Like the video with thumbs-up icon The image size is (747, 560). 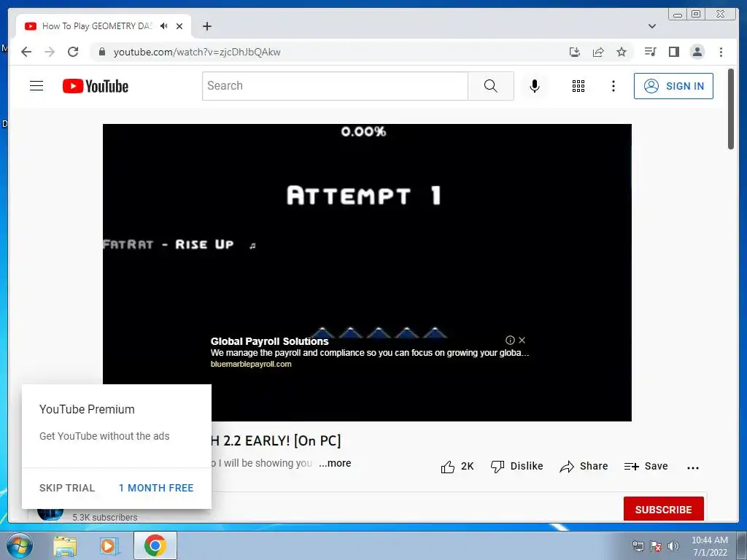click(457, 467)
